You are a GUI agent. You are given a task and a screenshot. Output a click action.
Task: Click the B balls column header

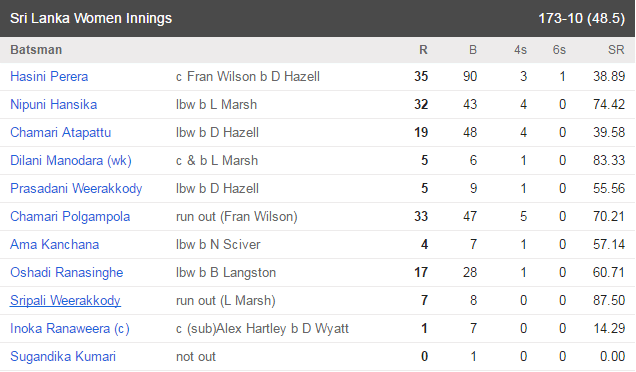(x=473, y=49)
